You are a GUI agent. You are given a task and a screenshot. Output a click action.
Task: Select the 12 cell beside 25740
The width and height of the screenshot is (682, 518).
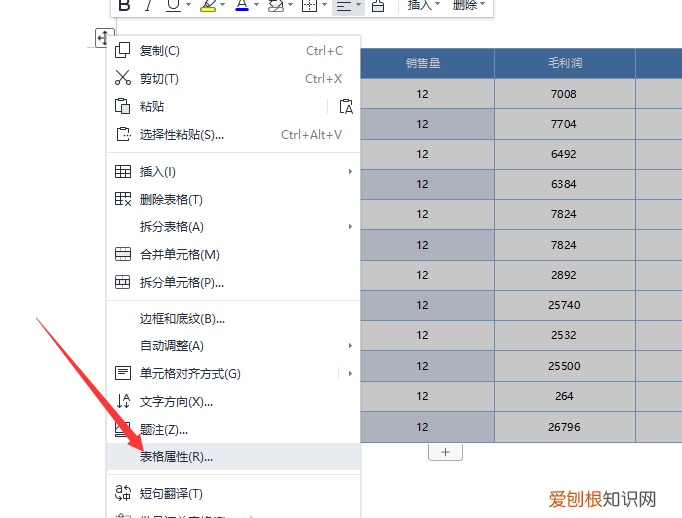tap(428, 305)
